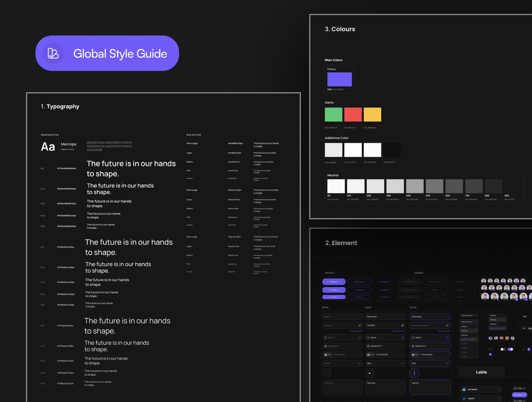This screenshot has height=402, width=532.
Task: Click the PayPal logo icon
Action: tap(464, 398)
